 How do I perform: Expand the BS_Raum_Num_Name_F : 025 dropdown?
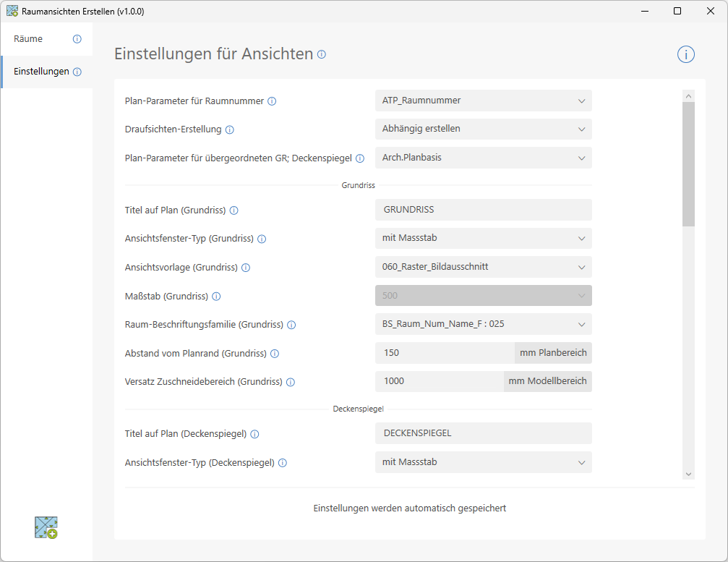(x=483, y=324)
